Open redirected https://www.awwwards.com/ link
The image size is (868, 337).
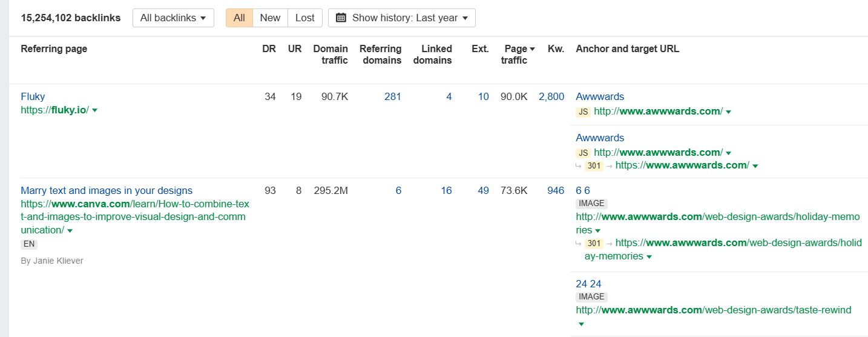coord(682,165)
